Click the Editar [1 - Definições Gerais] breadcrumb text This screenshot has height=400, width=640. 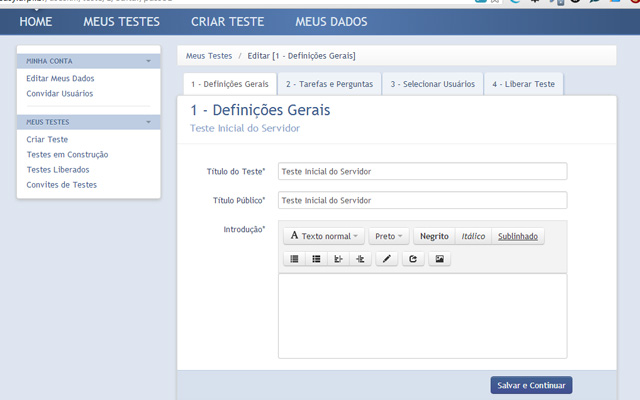coord(302,56)
